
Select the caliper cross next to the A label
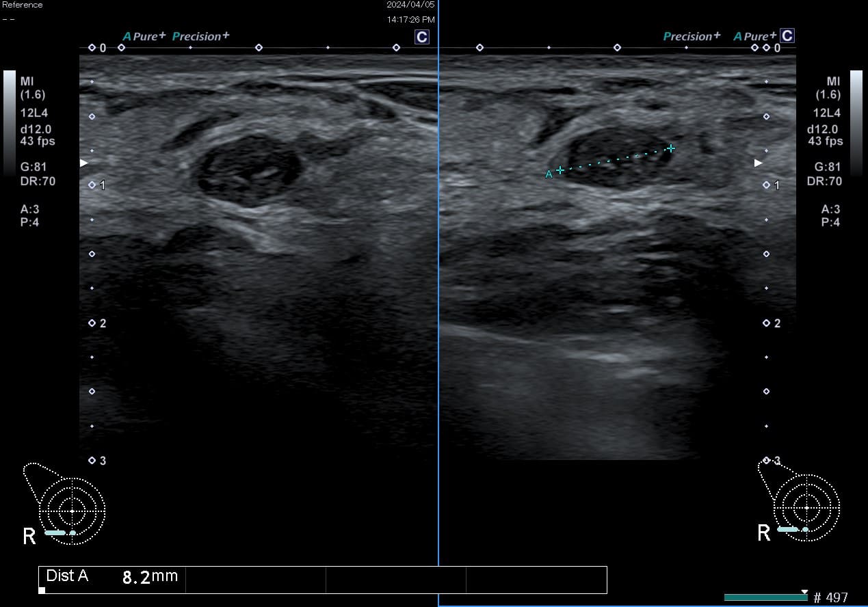pyautogui.click(x=560, y=170)
